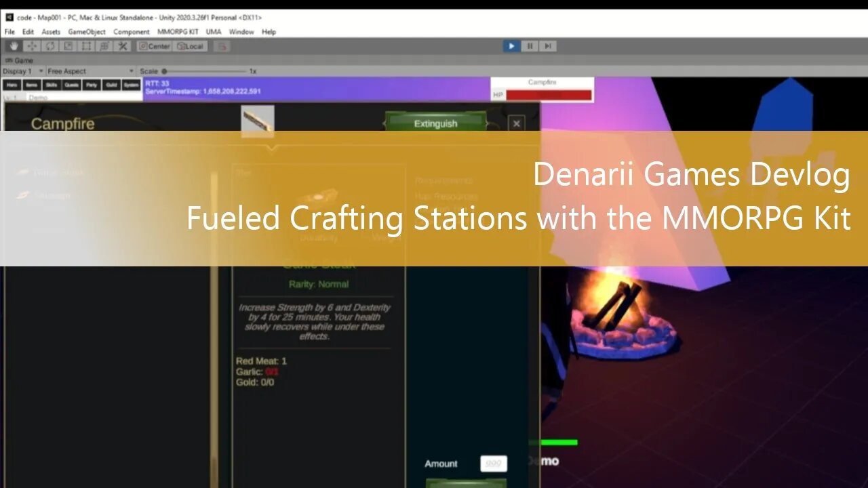Click the Garlic: 0/1 requirement
Screen dimensions: 868x488
(257, 371)
